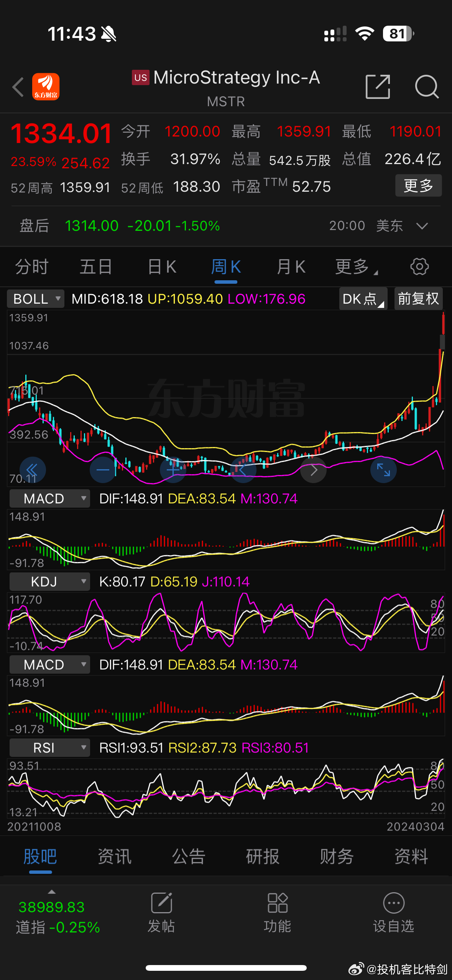The image size is (452, 980).
Task: Tap the LOW:176.96 band value
Action: [266, 299]
